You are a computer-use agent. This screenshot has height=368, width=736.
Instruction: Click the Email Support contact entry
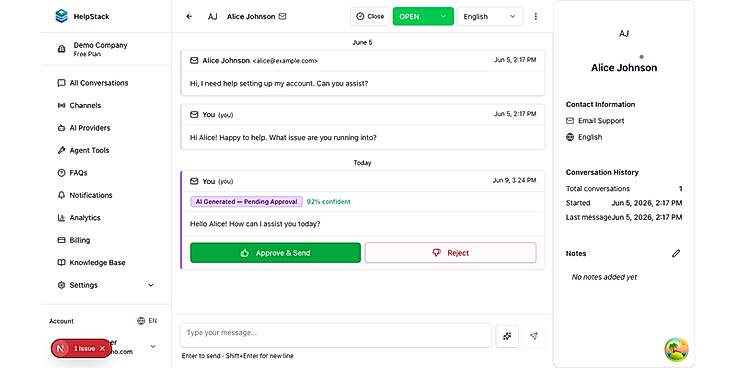pos(595,121)
